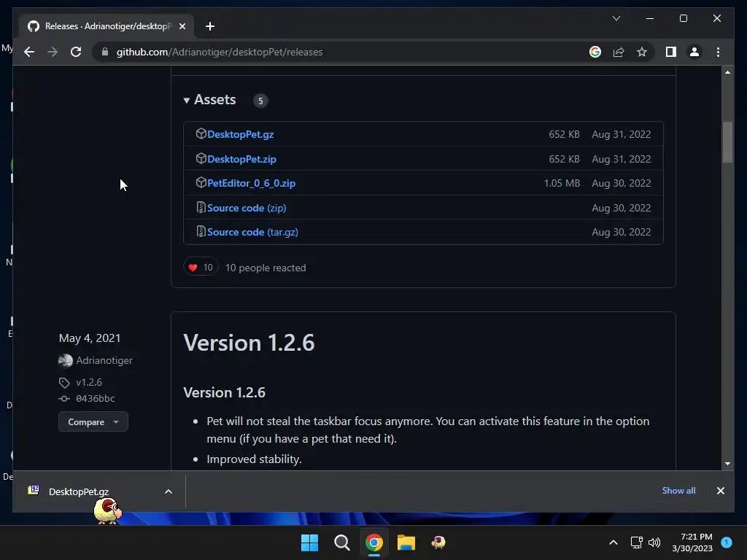Close the Releases Adrianotiger tab
Image resolution: width=747 pixels, height=560 pixels.
tap(182, 26)
